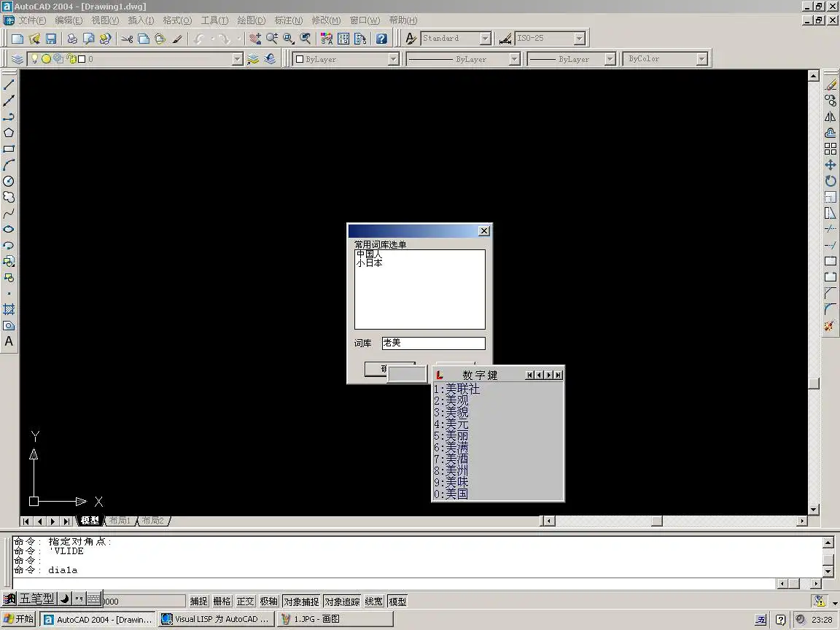Screen dimensions: 840x630
Task: Click the Plot printer icon
Action: pyautogui.click(x=71, y=39)
